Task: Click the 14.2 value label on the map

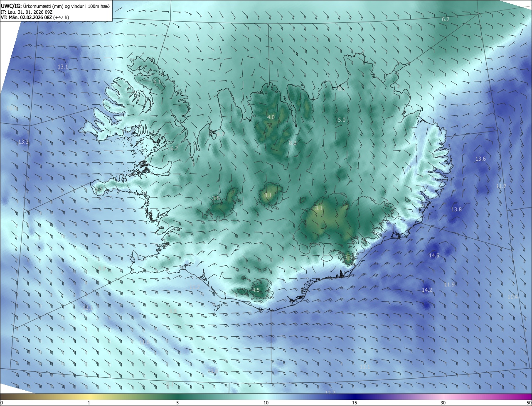Action: [427, 290]
